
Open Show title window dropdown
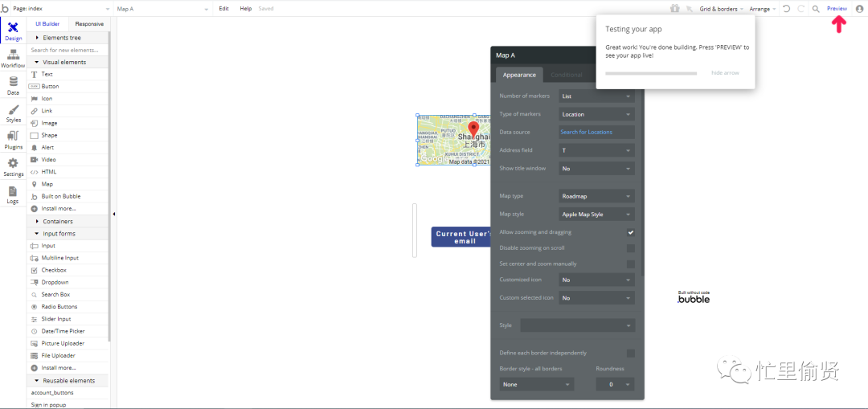(x=596, y=168)
